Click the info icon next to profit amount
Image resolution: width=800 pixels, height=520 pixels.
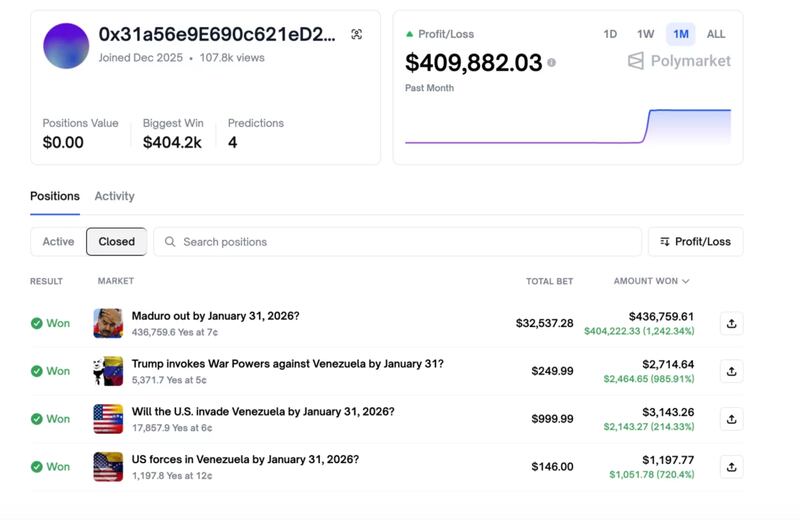[x=551, y=63]
